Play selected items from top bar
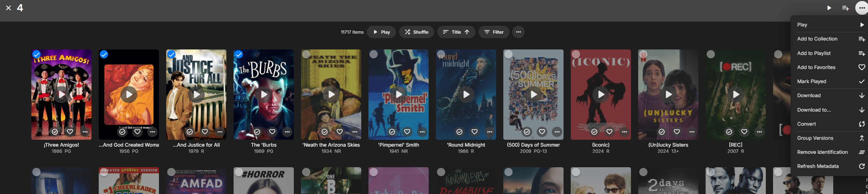 point(829,8)
